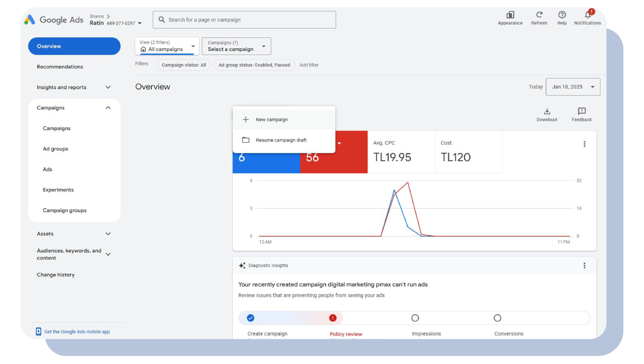The height and width of the screenshot is (364, 644).
Task: Click the Policy review error indicator
Action: (x=333, y=318)
